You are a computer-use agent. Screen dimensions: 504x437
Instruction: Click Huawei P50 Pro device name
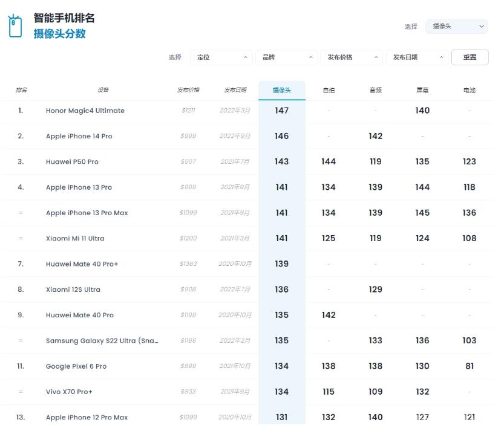[x=72, y=162]
